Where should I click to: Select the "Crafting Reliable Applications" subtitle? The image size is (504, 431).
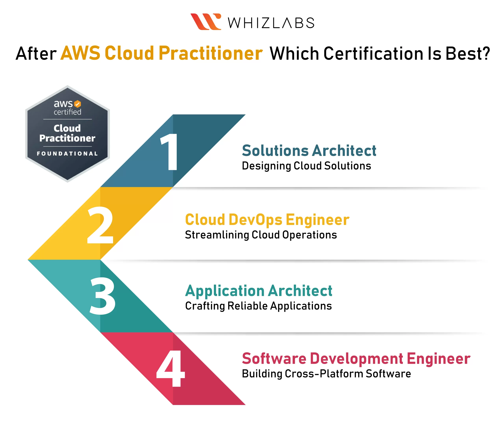click(258, 306)
